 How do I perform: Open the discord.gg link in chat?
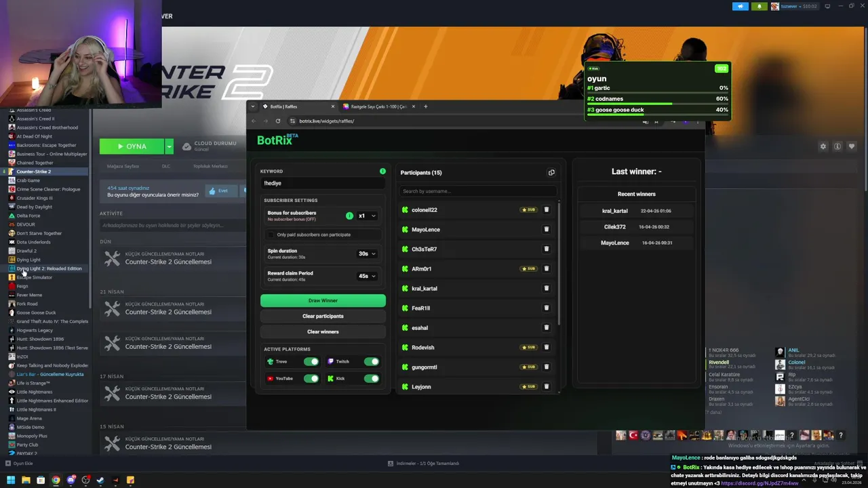pyautogui.click(x=759, y=483)
